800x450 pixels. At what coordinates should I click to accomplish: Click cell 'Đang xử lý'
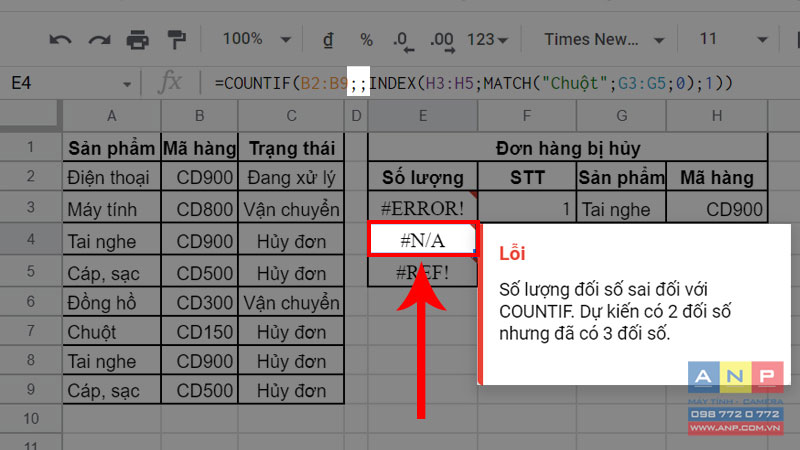pos(291,178)
